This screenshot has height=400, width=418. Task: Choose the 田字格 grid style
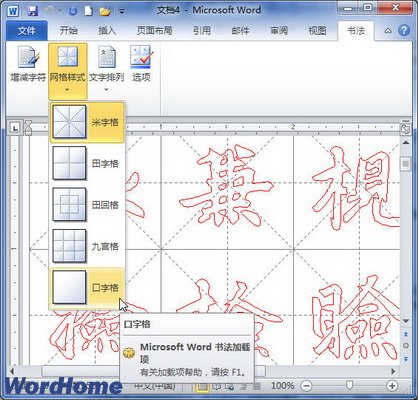click(87, 163)
